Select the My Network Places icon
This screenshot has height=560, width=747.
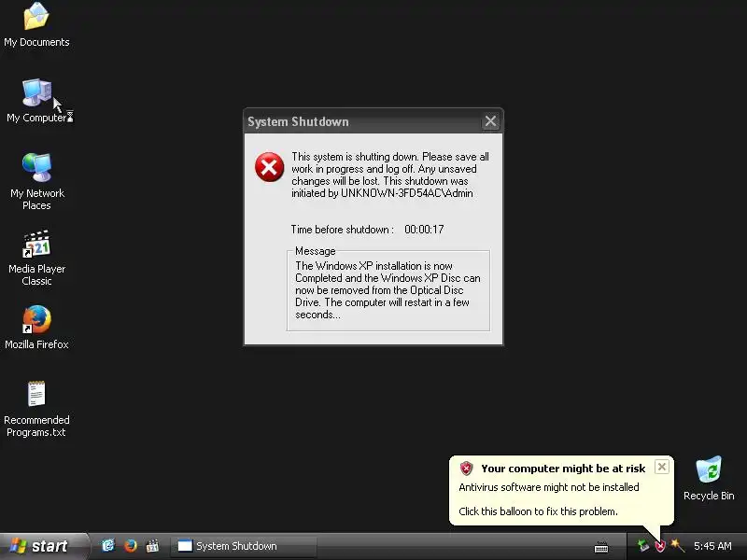click(36, 181)
